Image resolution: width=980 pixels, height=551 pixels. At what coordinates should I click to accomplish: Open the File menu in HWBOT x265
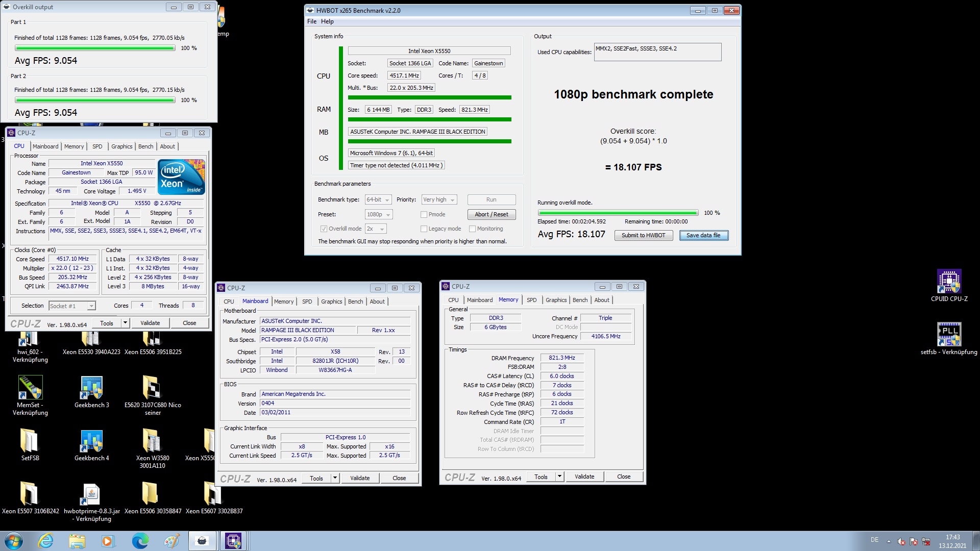312,21
